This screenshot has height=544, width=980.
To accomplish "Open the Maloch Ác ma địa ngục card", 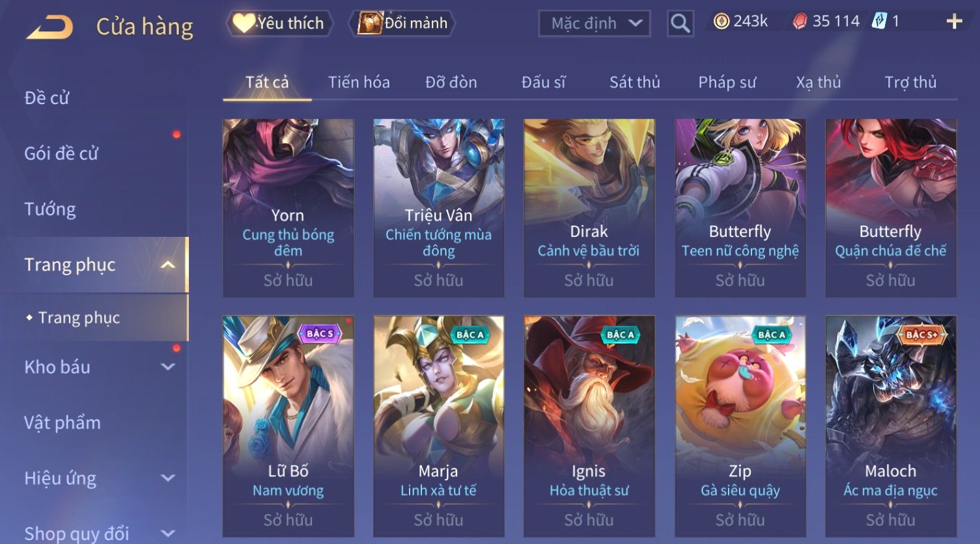I will pos(890,426).
